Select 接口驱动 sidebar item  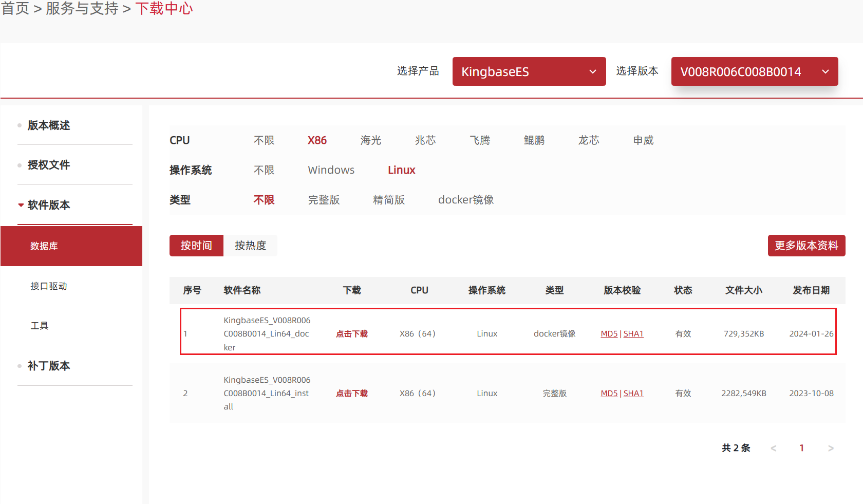[49, 286]
